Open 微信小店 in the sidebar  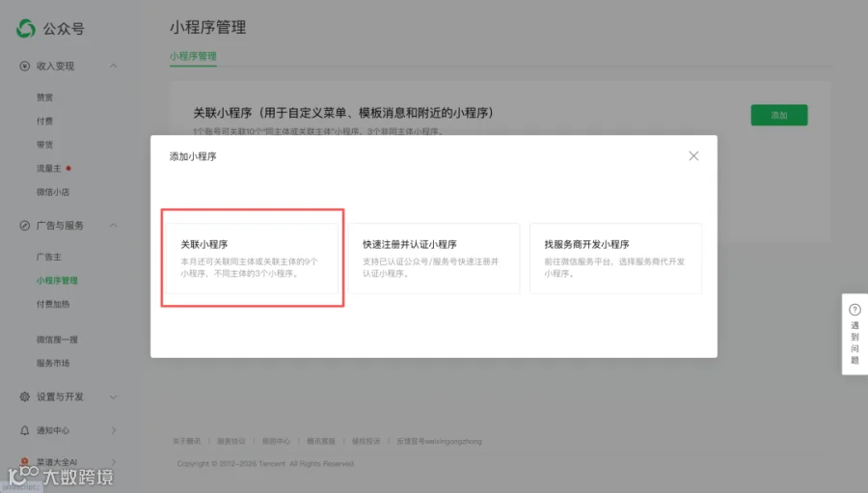(53, 192)
